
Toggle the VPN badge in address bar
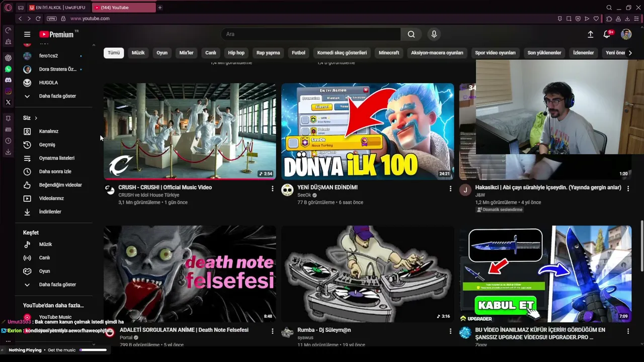point(52,19)
